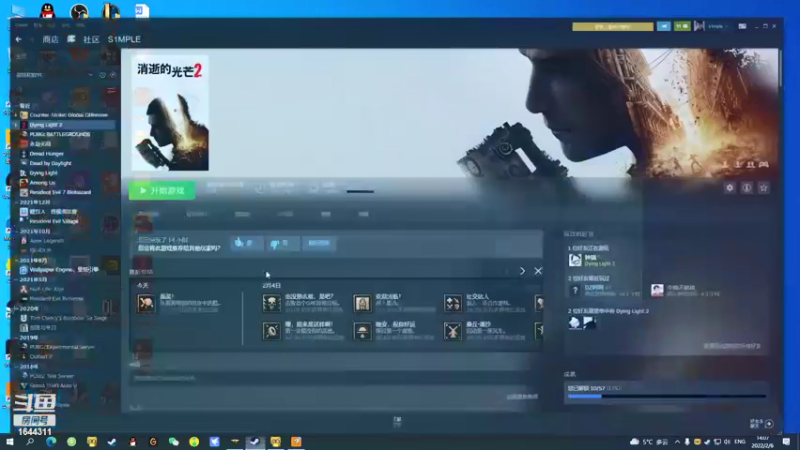The image size is (800, 450).
Task: Click the Dying Light 2 cover art
Action: [170, 113]
